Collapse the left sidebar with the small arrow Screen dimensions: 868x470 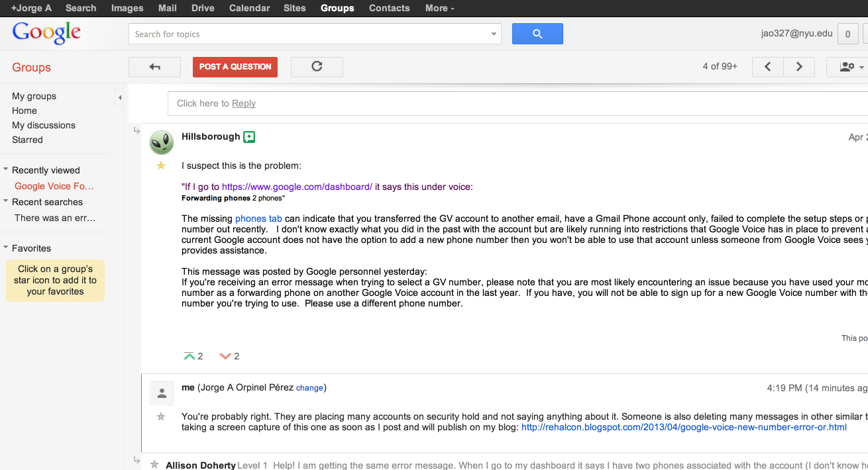[x=119, y=98]
